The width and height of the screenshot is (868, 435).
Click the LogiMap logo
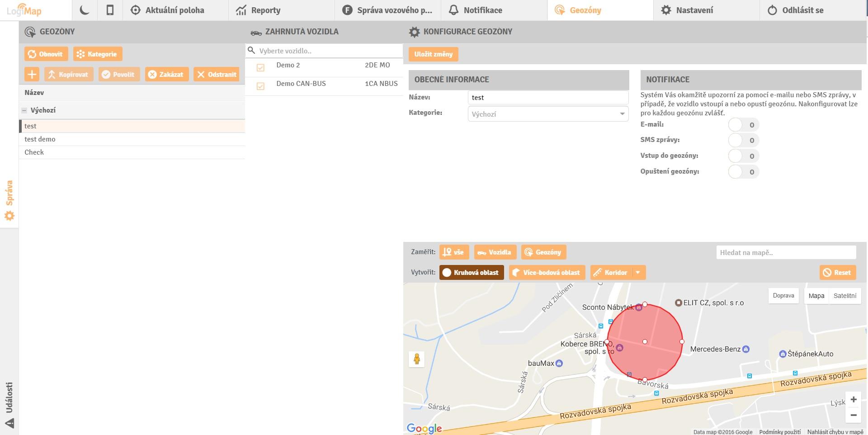24,10
